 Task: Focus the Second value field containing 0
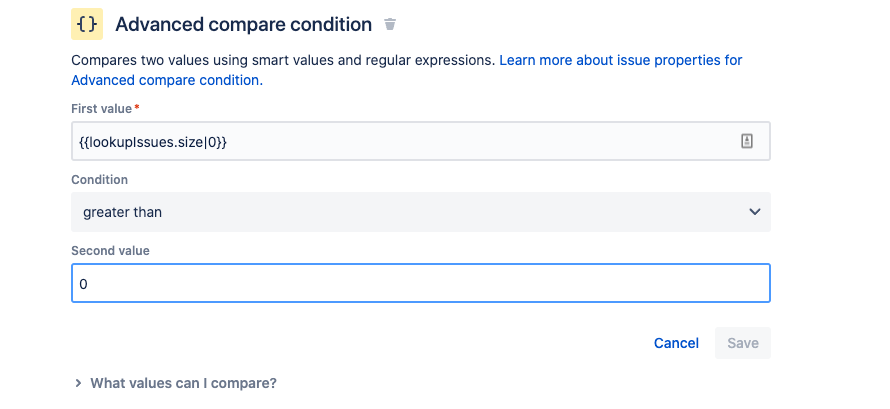pos(420,283)
